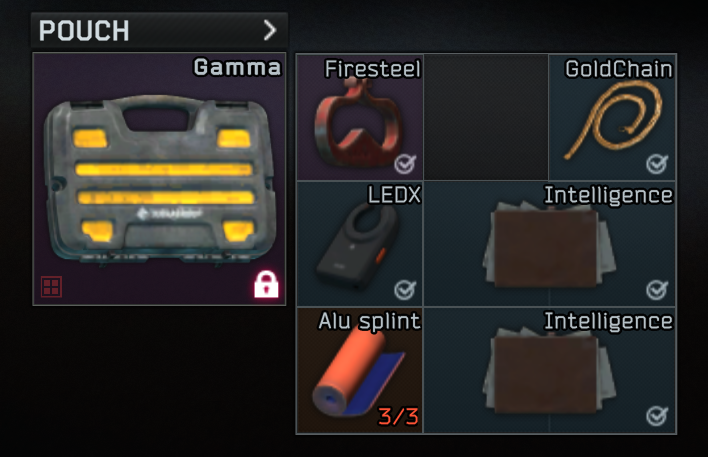The width and height of the screenshot is (708, 457).
Task: Click the pink lock icon on Gamma
Action: (x=266, y=284)
